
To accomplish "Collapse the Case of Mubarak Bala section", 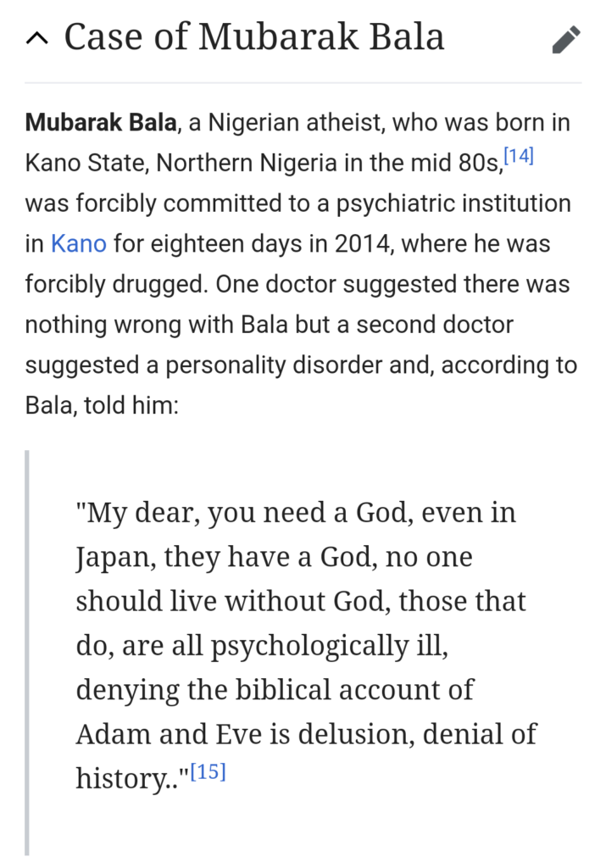I will point(37,38).
